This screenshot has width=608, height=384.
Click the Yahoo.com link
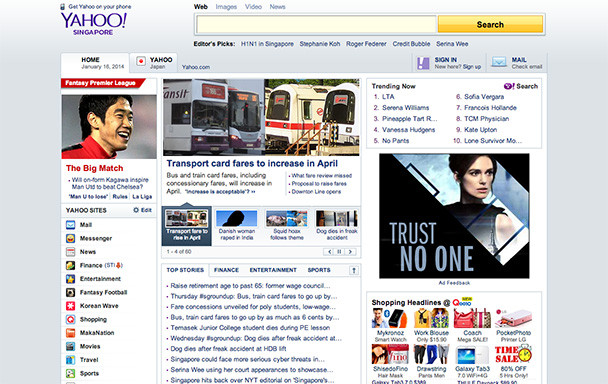point(196,67)
